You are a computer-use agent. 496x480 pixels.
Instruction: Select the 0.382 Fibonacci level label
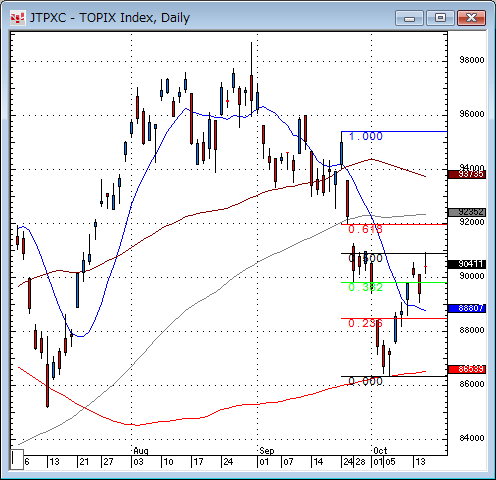pos(365,287)
